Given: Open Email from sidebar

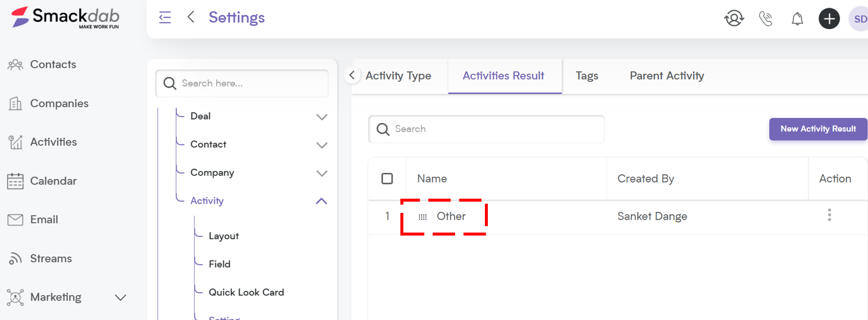Looking at the screenshot, I should [x=44, y=219].
